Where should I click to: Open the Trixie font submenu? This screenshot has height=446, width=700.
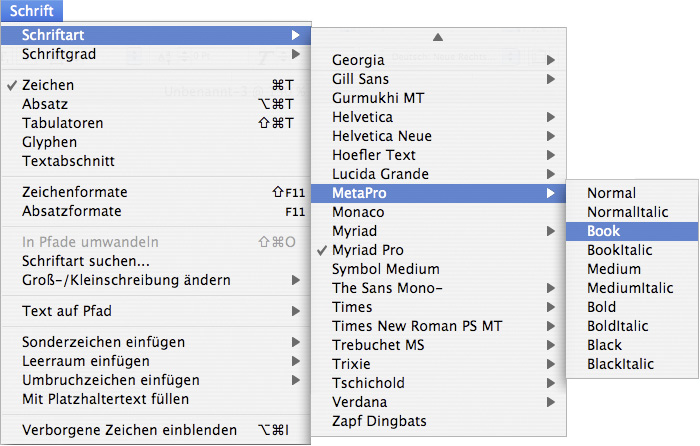coord(439,364)
